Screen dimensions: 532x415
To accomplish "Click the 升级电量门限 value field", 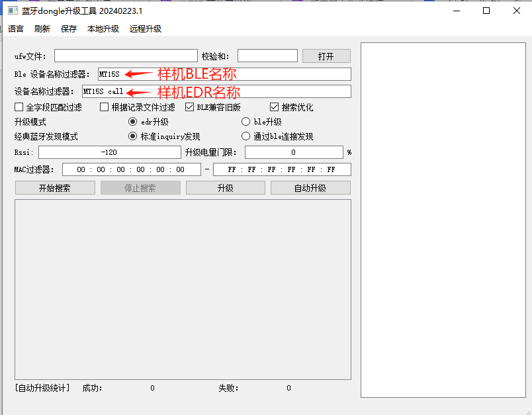I will 294,152.
